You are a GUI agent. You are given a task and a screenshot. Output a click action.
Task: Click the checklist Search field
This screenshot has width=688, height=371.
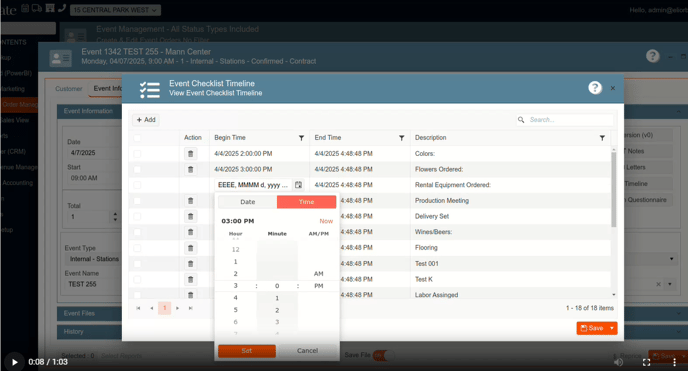click(570, 120)
